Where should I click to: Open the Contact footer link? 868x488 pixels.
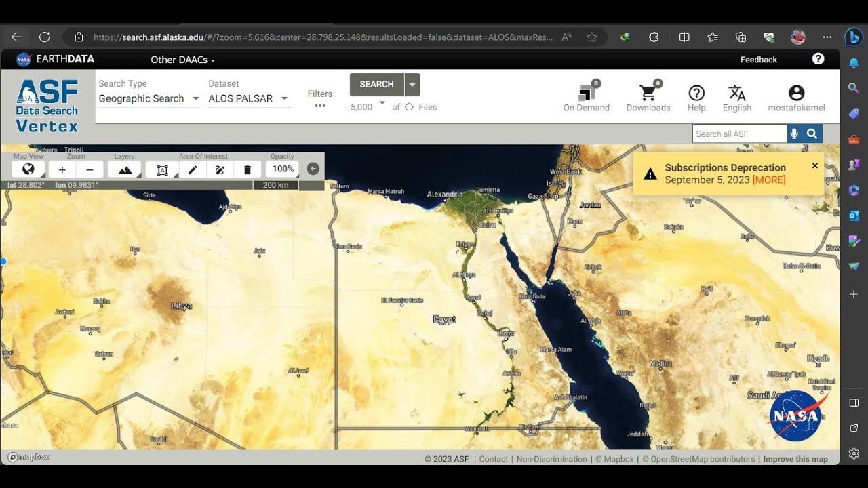[x=493, y=459]
